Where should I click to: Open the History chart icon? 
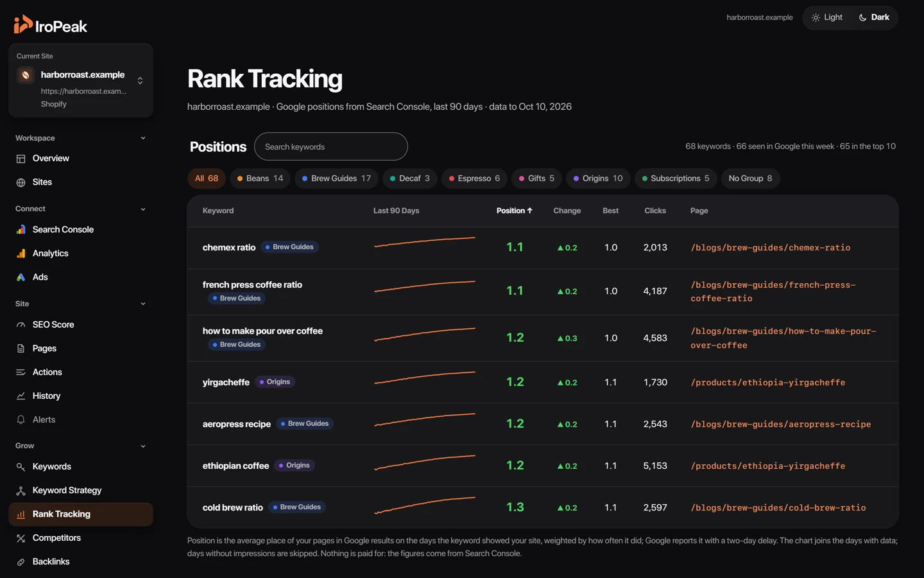21,396
